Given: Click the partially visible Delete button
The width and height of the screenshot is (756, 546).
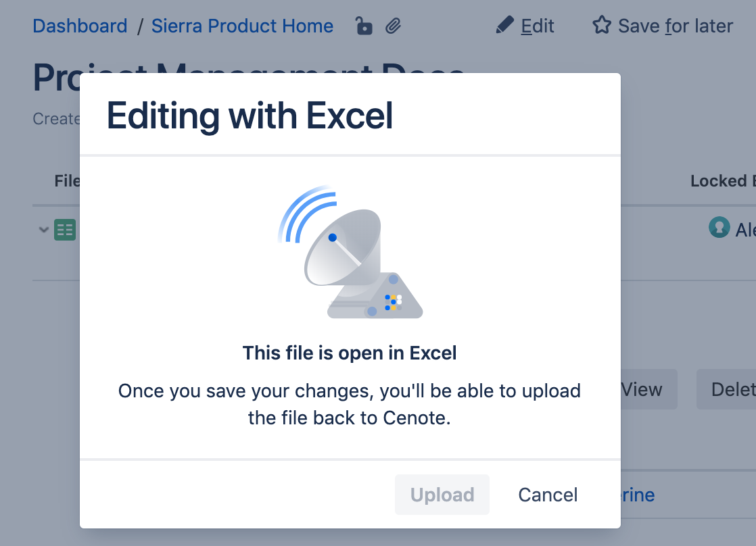Looking at the screenshot, I should (728, 389).
